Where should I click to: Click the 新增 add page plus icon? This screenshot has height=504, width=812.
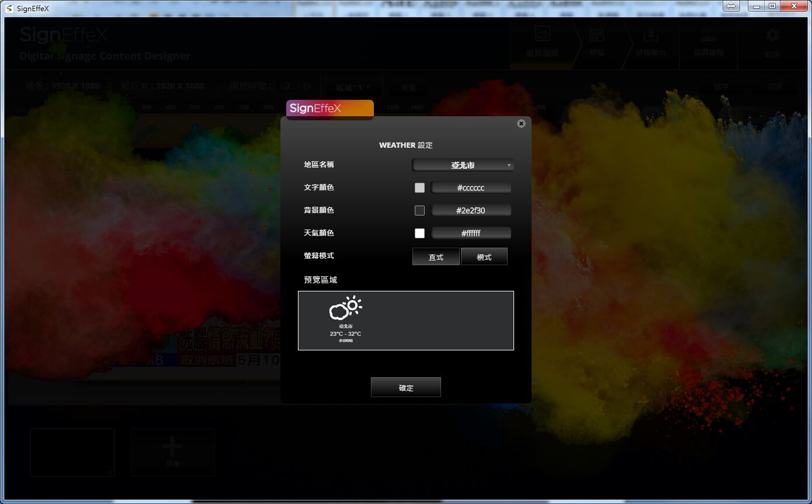coord(172,449)
